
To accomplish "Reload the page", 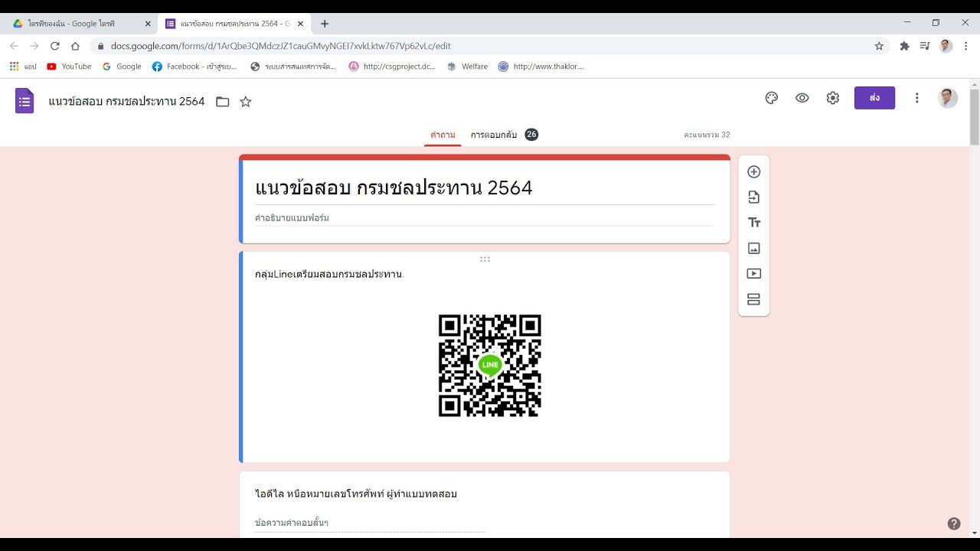I will tap(54, 46).
